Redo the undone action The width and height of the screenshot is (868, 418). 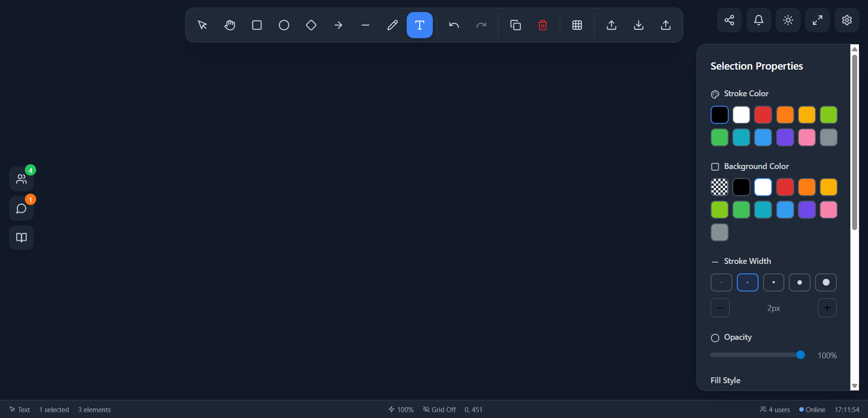pyautogui.click(x=481, y=25)
